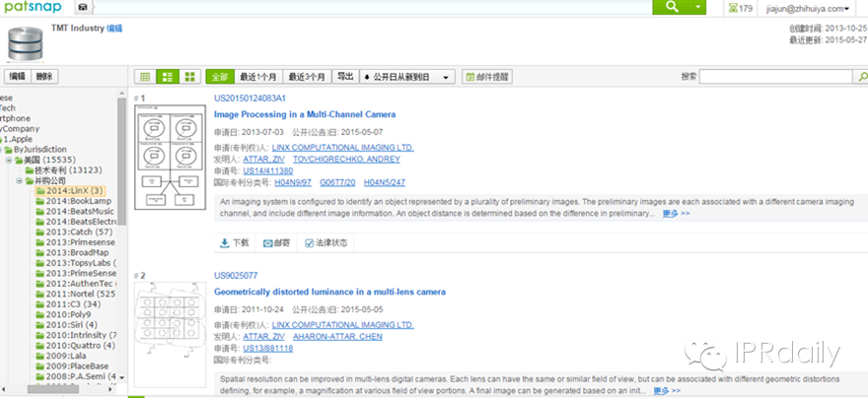The width and height of the screenshot is (868, 398).
Task: Select the 全部 filter tab
Action: (220, 77)
